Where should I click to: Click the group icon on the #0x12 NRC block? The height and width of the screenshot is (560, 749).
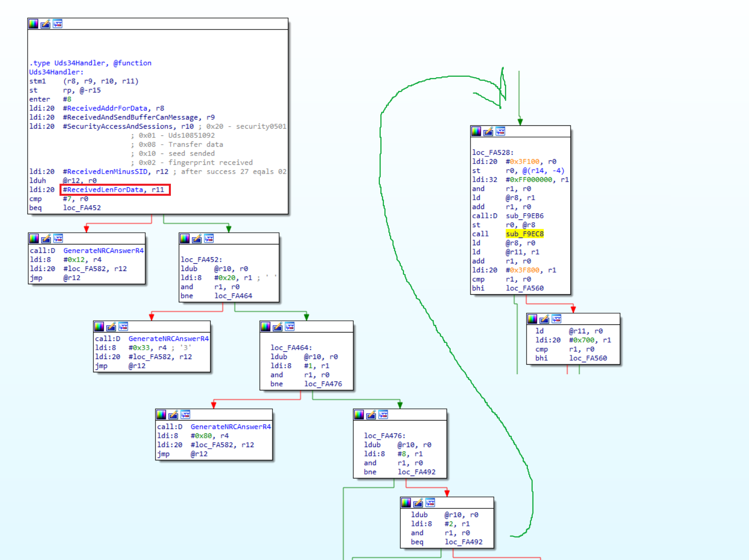tap(58, 238)
